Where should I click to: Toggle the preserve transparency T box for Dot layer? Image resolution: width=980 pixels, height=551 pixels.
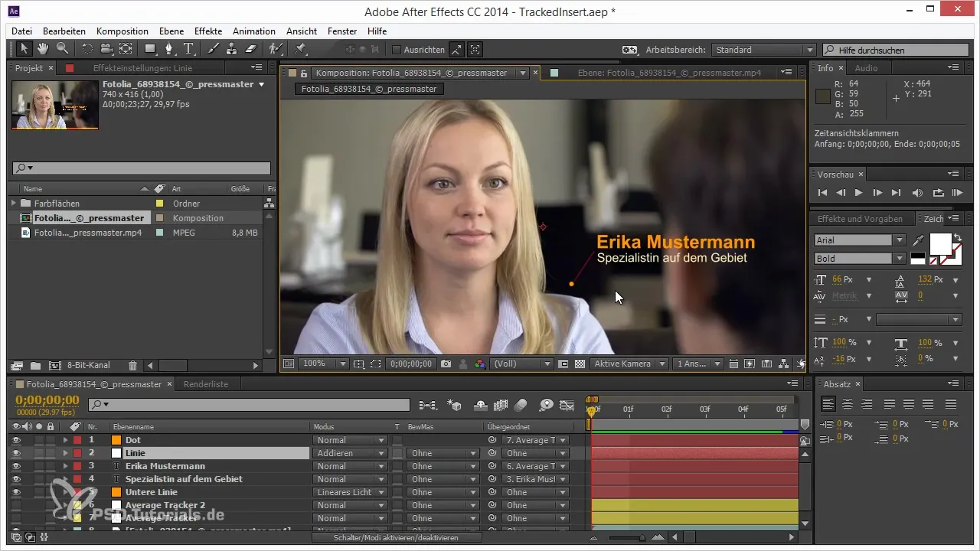(x=397, y=440)
